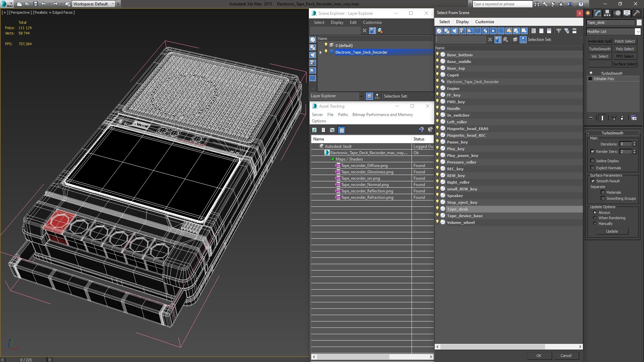This screenshot has width=644, height=362.
Task: Open the Hierarchy command panel tab
Action: [x=607, y=13]
